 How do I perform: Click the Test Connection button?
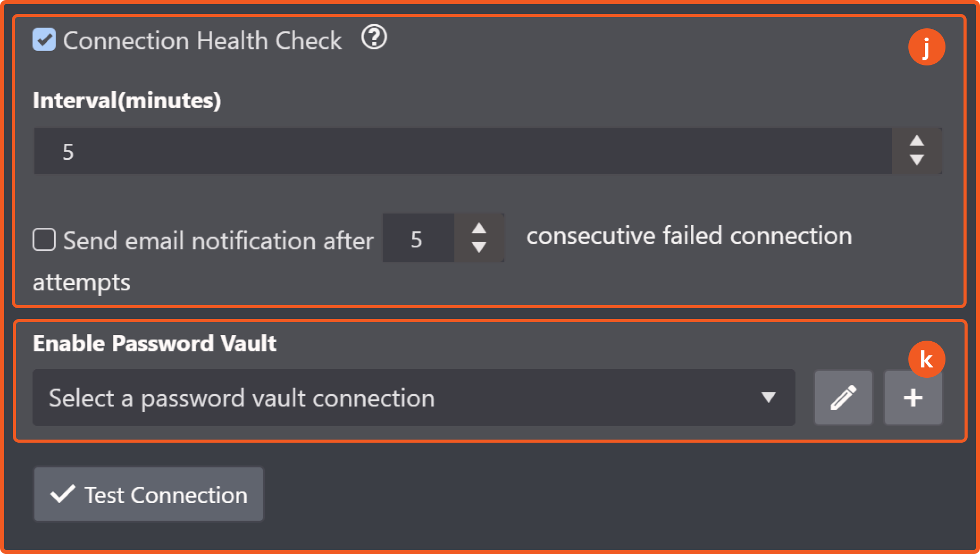[x=148, y=494]
